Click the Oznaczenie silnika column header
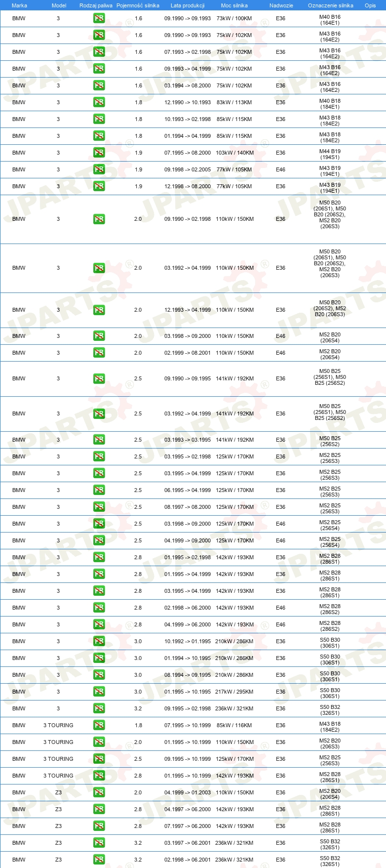The width and height of the screenshot is (386, 868). pos(331,5)
